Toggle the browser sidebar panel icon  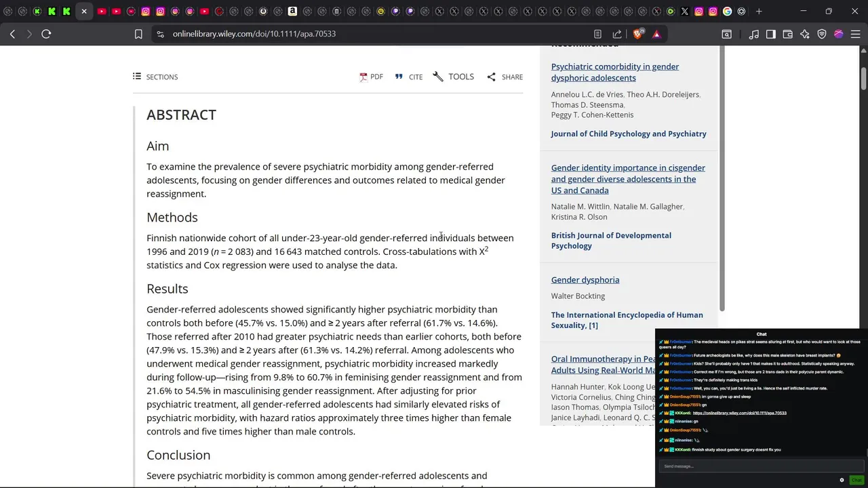click(x=771, y=34)
